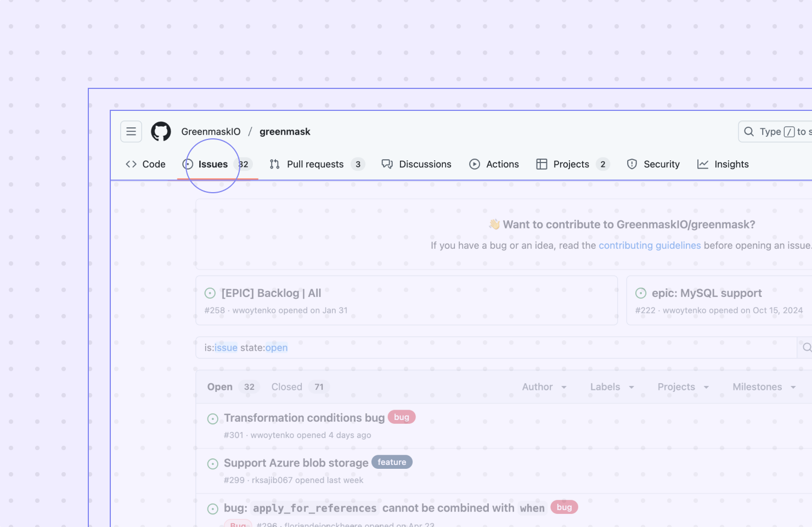Open pinned issue 'epic: MySQL support'
Screen dimensions: 812x527
point(707,293)
